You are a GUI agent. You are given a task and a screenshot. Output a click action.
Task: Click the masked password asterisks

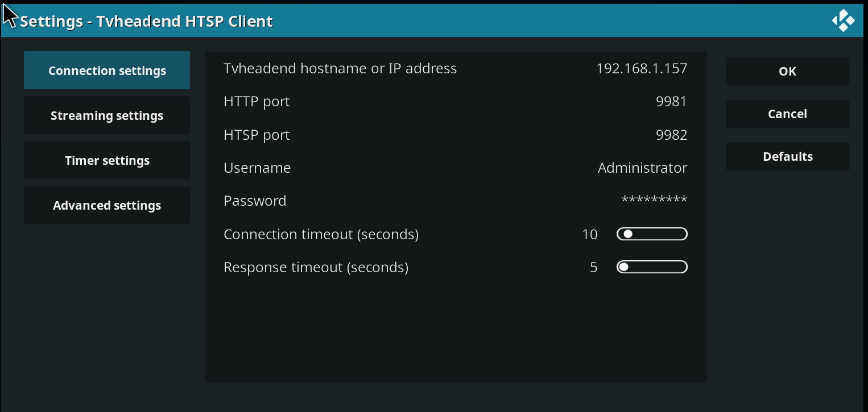click(x=654, y=200)
